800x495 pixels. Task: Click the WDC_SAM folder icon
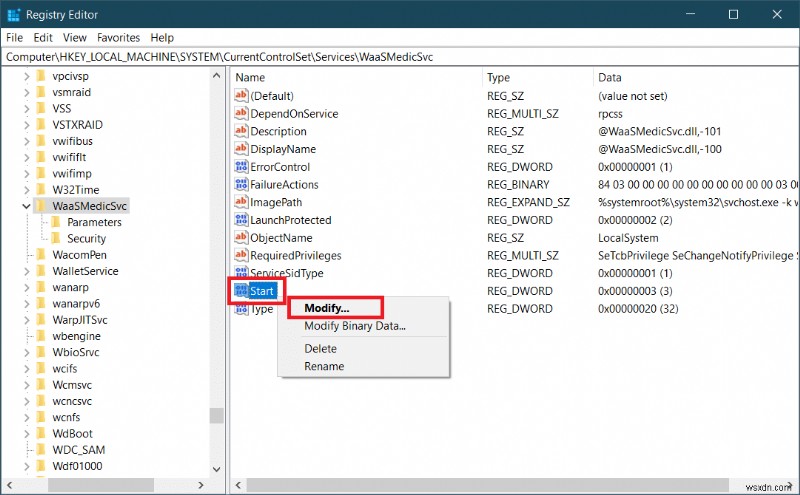point(41,450)
